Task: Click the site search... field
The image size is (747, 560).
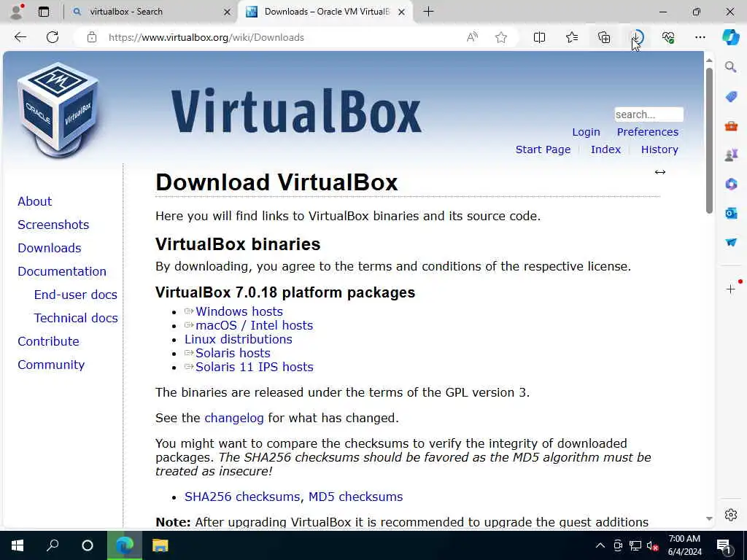Action: click(x=649, y=114)
